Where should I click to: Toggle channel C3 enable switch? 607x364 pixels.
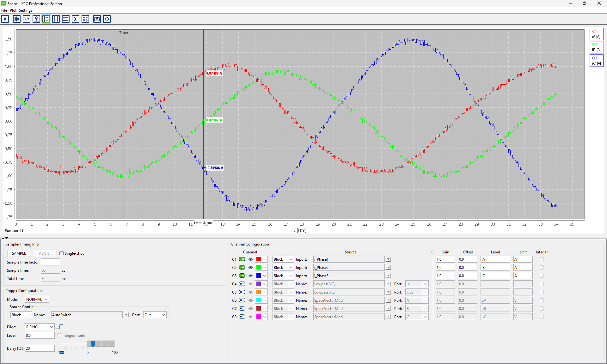click(242, 276)
